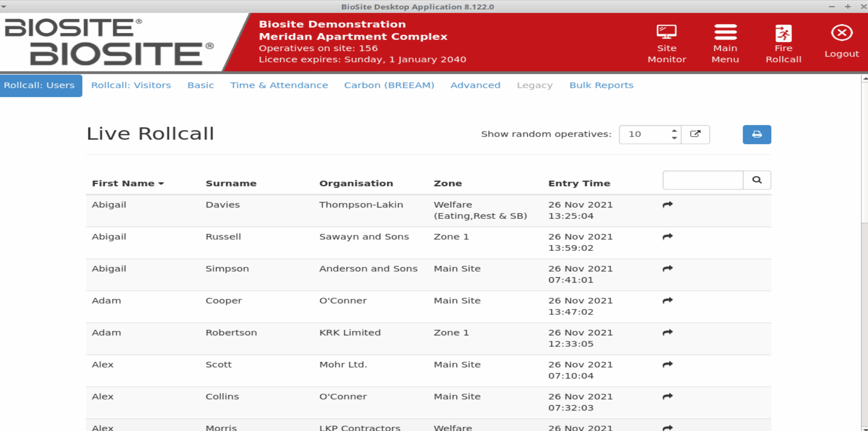Select Mohr Ltd. organisation cell
This screenshot has width=868, height=431.
(x=343, y=365)
